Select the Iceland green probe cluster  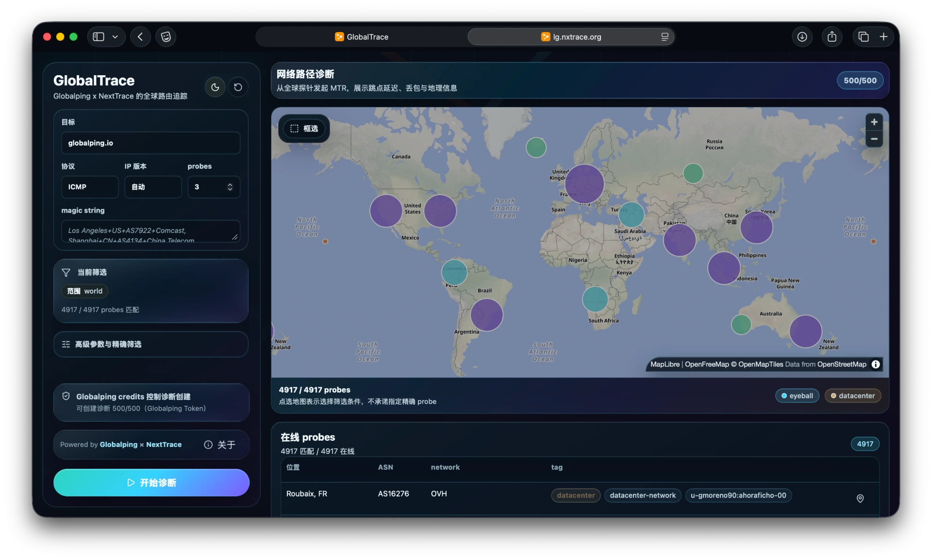click(x=536, y=148)
